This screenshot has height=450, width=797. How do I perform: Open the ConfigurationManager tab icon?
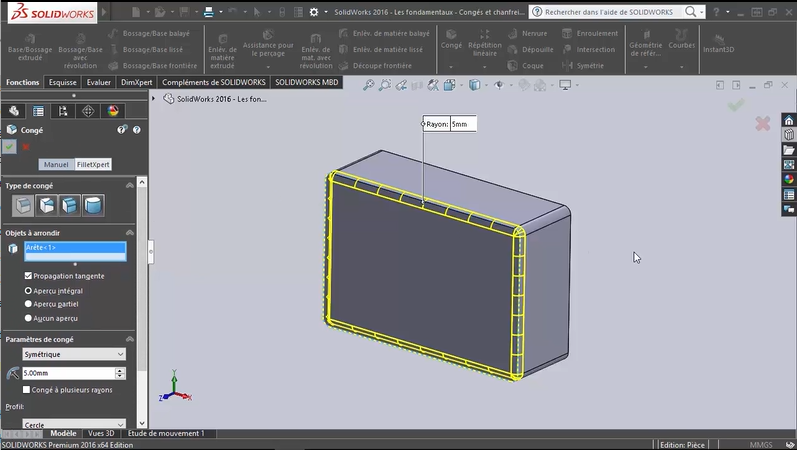pyautogui.click(x=63, y=111)
